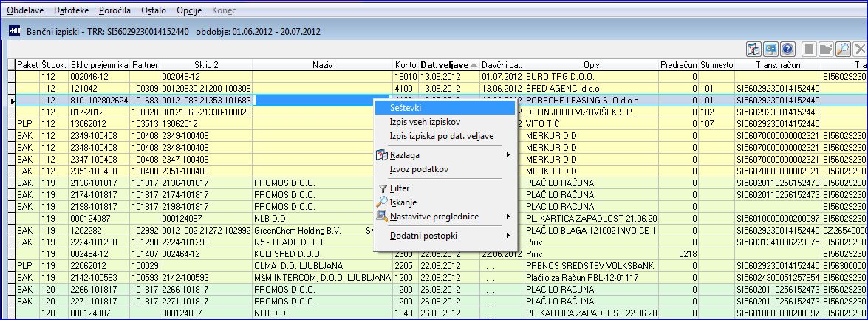This screenshot has width=868, height=320.
Task: Click the magnifier search toolbar icon
Action: [843, 49]
